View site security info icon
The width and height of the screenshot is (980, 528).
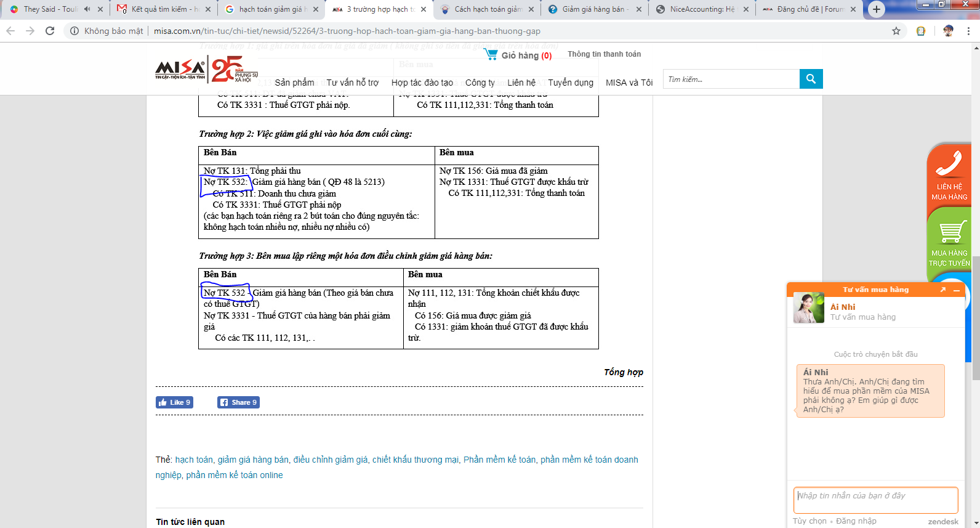click(74, 31)
